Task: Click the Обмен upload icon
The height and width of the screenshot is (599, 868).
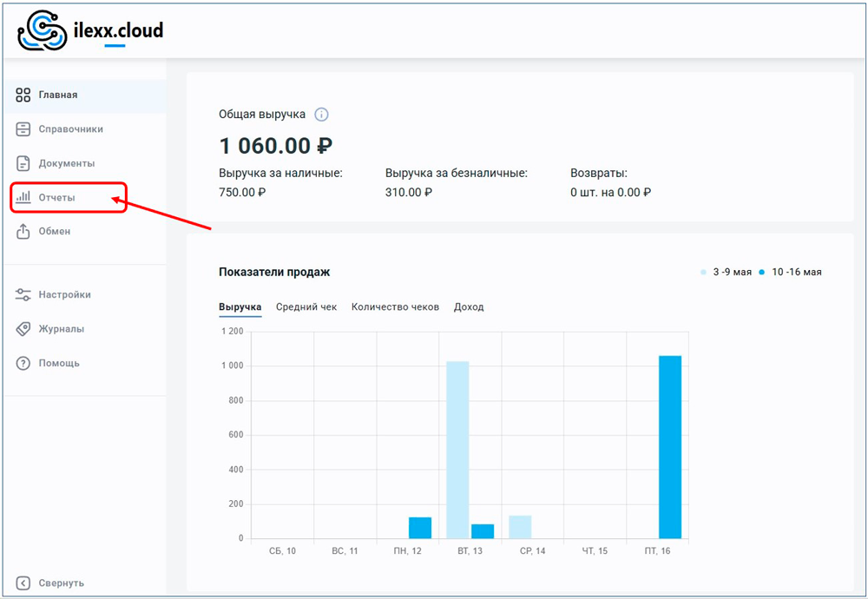Action: 23,232
